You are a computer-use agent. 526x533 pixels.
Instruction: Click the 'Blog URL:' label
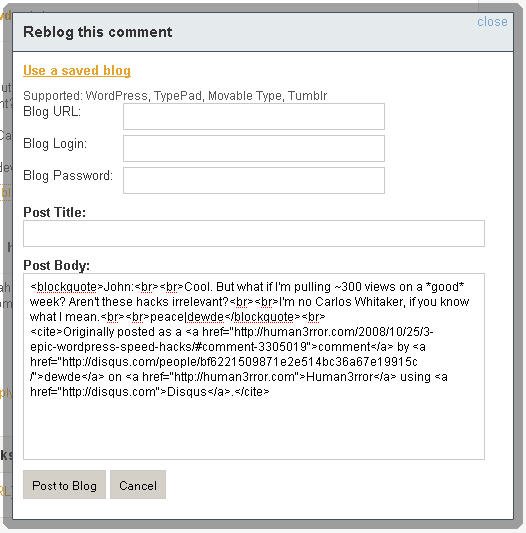pyautogui.click(x=52, y=111)
